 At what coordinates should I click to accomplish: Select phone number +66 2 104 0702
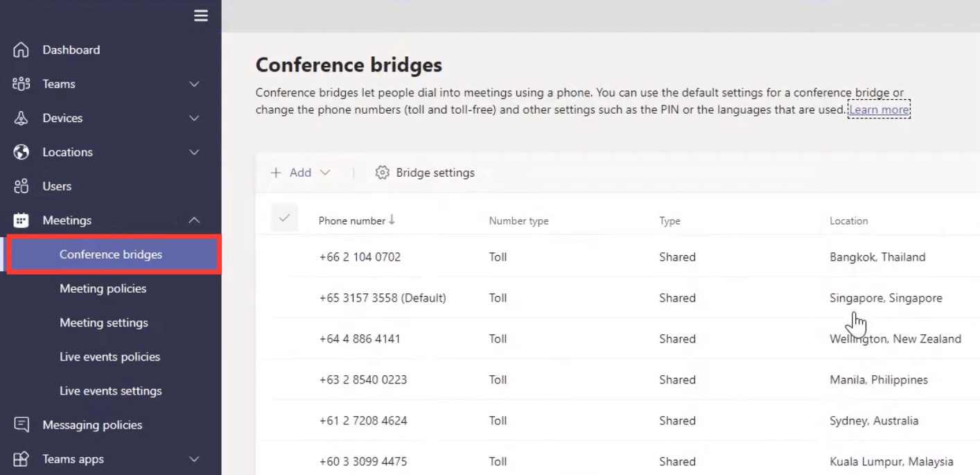coord(360,257)
